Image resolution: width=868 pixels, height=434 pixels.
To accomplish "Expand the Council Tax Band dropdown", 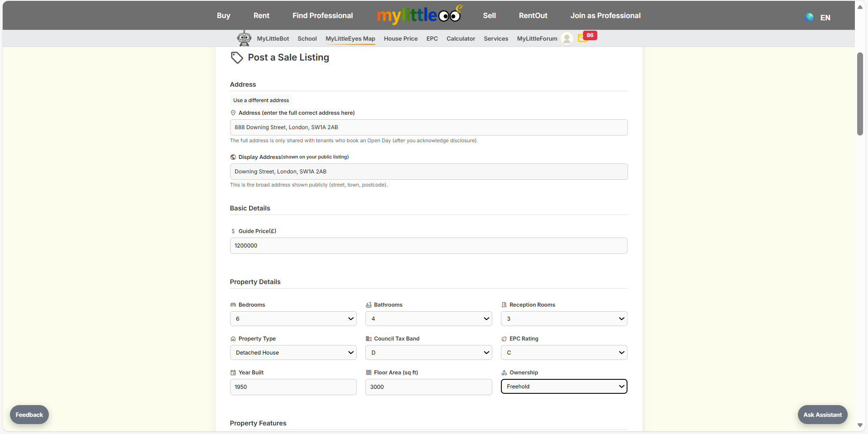I will click(x=428, y=353).
